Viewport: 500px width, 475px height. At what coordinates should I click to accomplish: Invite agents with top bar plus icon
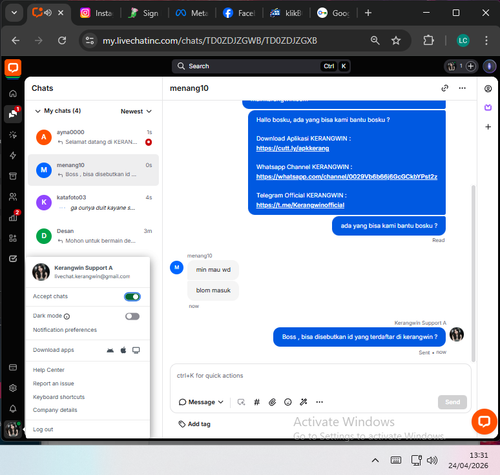click(471, 66)
